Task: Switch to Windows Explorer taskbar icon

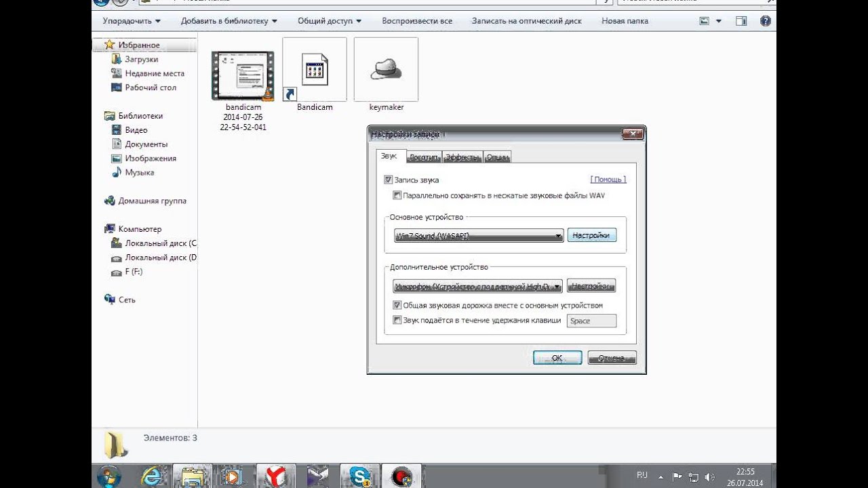Action: tap(193, 476)
